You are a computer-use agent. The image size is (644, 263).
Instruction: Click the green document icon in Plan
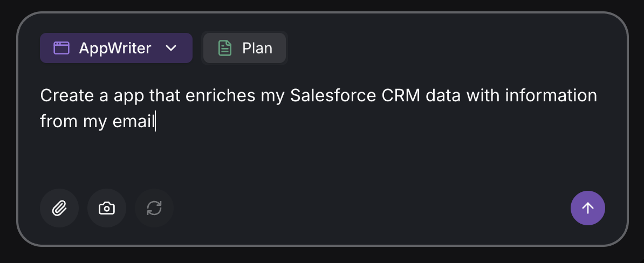click(x=224, y=48)
